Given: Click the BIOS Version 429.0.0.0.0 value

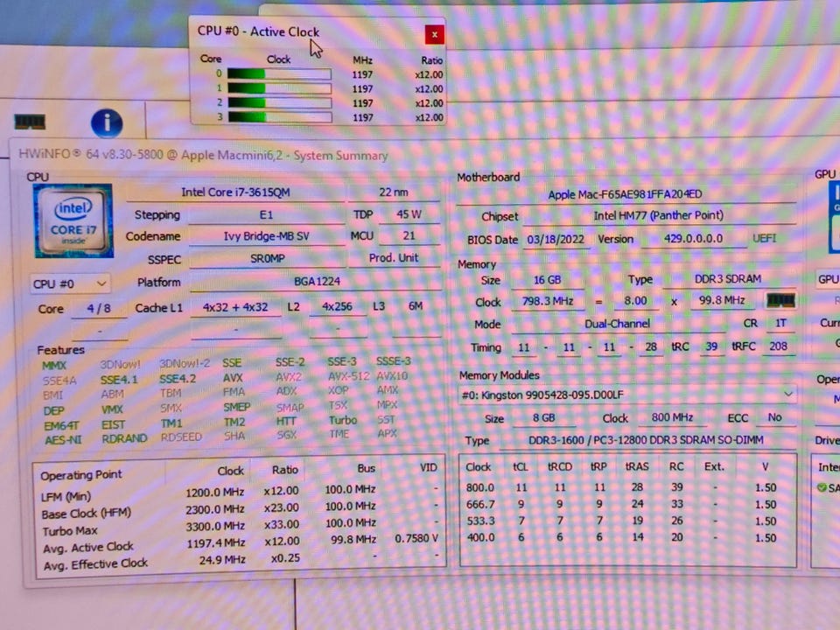Looking at the screenshot, I should click(694, 239).
